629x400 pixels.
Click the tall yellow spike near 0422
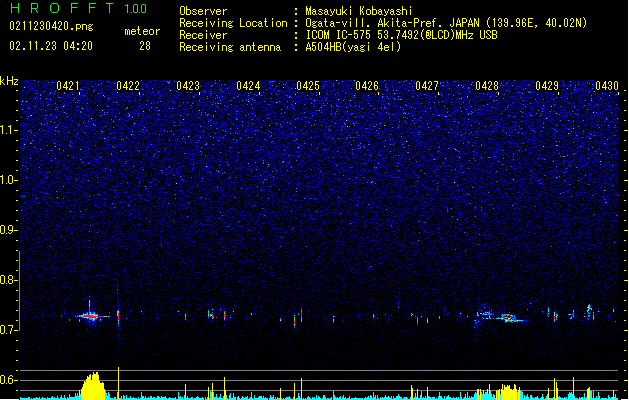(118, 383)
